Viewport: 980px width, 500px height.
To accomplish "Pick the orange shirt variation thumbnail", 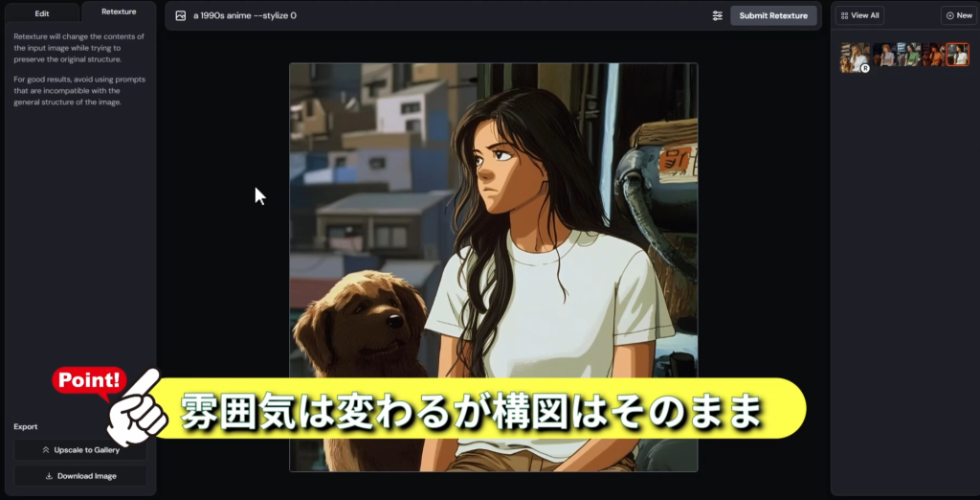I will click(933, 55).
